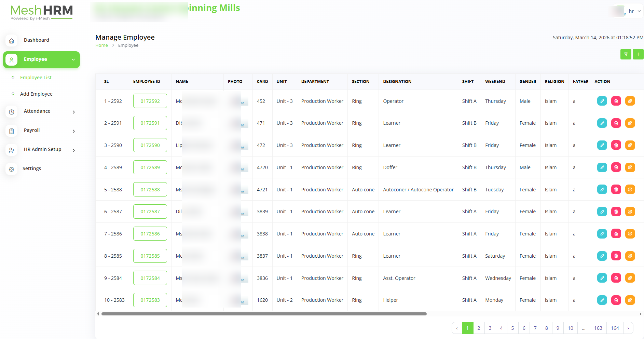Click red delete icon for employee 0172591
Viewport: 644px width, 339px height.
click(x=616, y=123)
